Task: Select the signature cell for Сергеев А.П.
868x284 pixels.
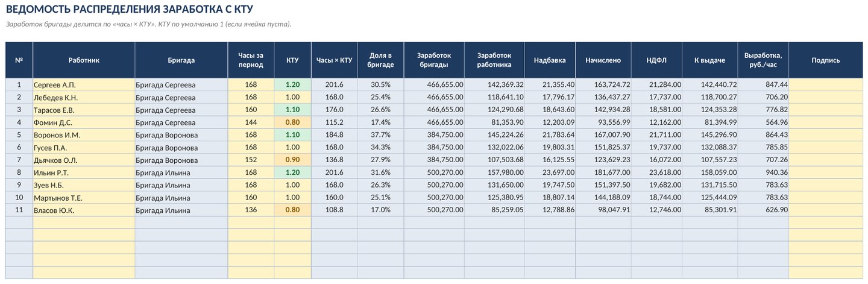Action: [x=826, y=84]
